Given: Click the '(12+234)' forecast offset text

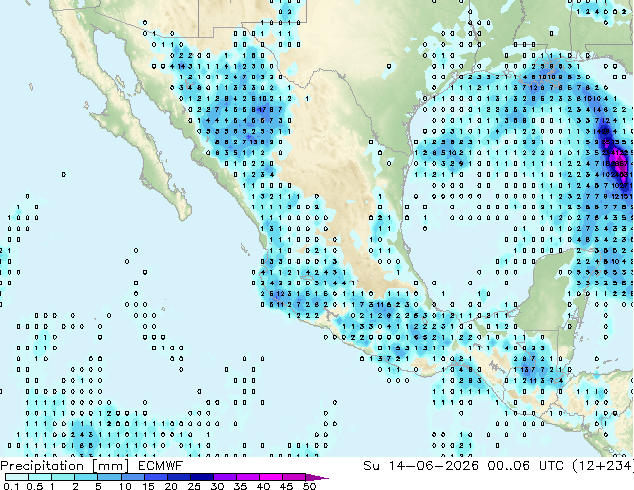Looking at the screenshot, I should tap(603, 466).
